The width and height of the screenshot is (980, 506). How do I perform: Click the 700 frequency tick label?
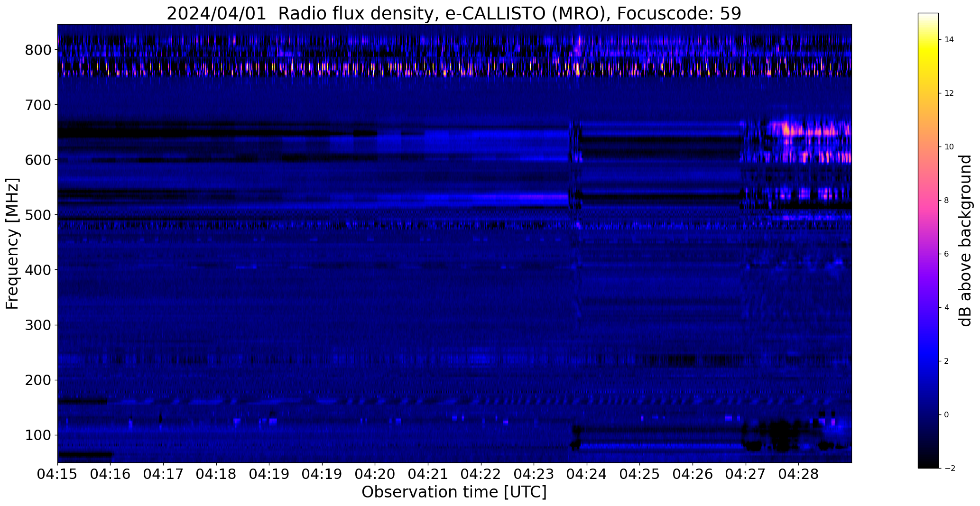coord(38,105)
